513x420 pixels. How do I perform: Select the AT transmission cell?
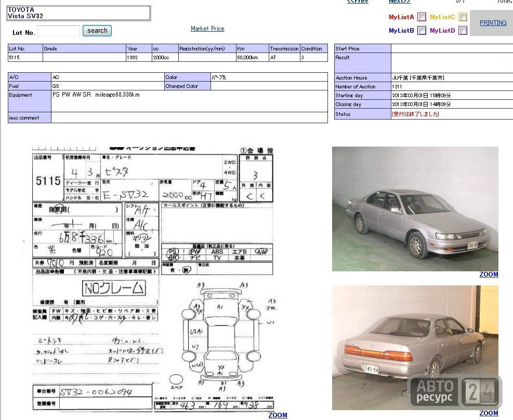point(284,57)
